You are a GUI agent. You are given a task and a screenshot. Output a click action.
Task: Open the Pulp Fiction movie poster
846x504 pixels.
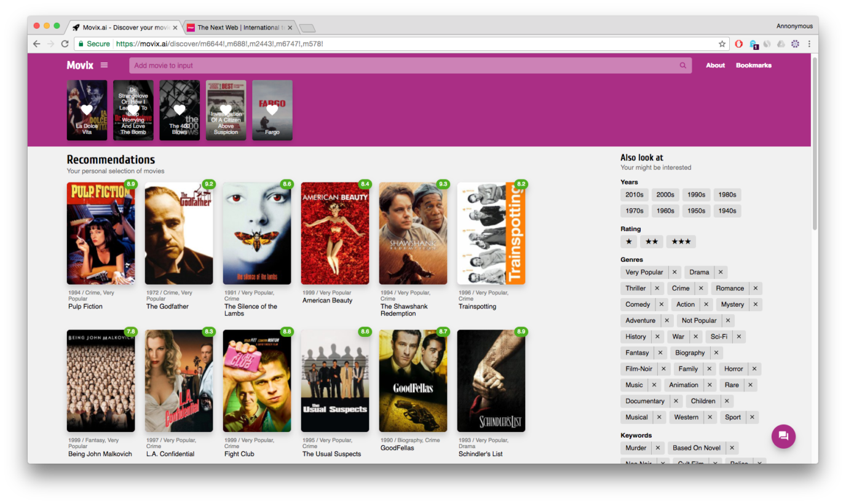pos(100,234)
